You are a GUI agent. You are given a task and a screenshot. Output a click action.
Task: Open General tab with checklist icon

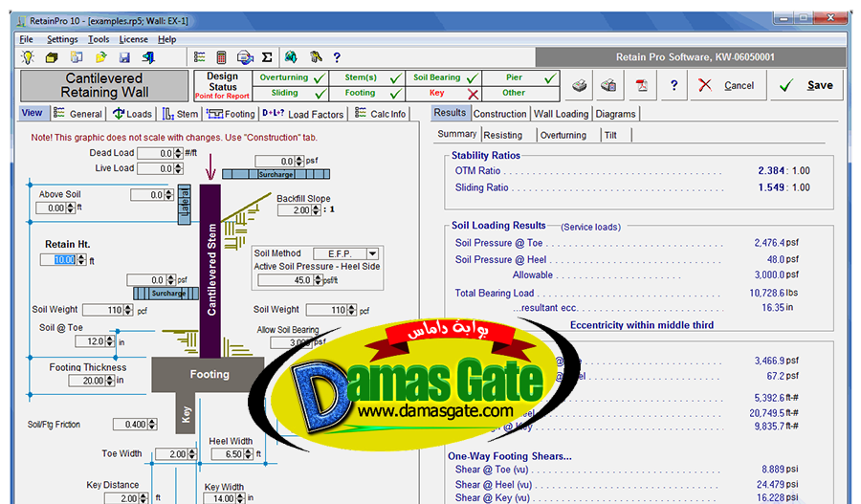pos(77,114)
